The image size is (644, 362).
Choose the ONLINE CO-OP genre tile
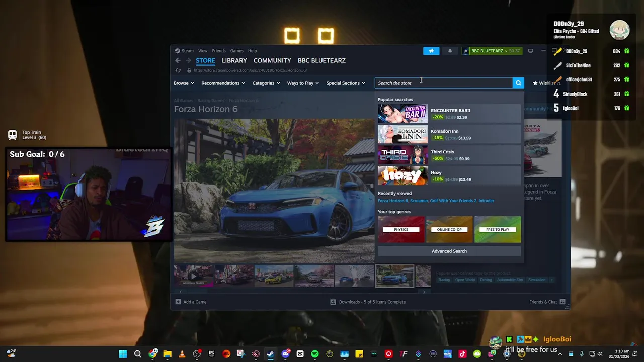coord(449,229)
